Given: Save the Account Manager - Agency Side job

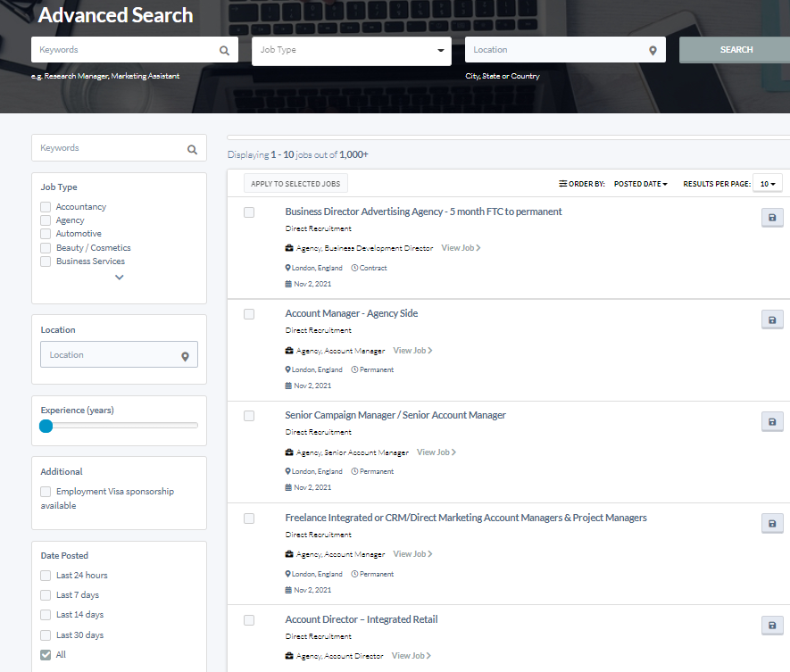Looking at the screenshot, I should tap(772, 319).
